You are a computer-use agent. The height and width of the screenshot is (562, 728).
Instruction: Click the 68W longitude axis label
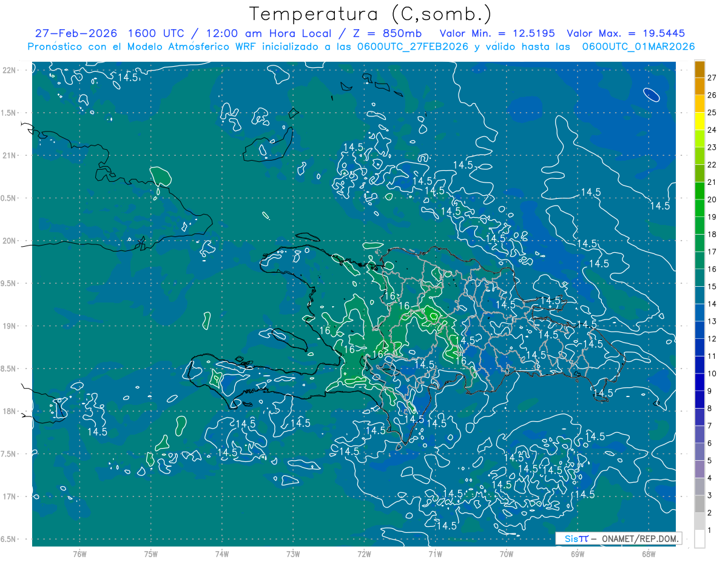649,554
